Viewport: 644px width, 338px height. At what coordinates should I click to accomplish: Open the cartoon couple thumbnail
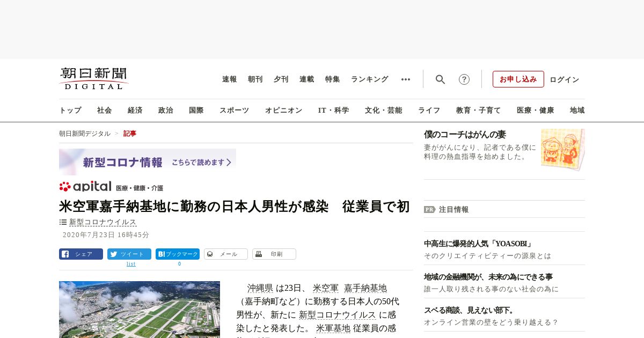[563, 150]
